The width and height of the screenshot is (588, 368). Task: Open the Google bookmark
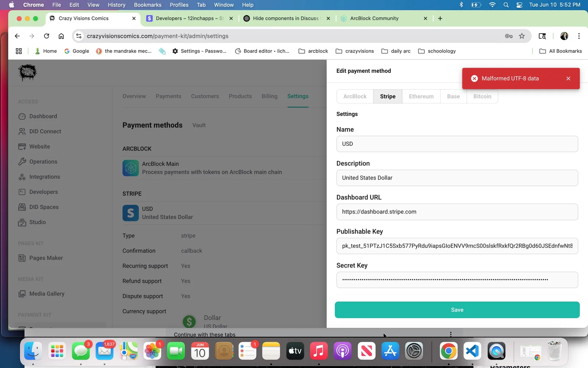tap(77, 51)
